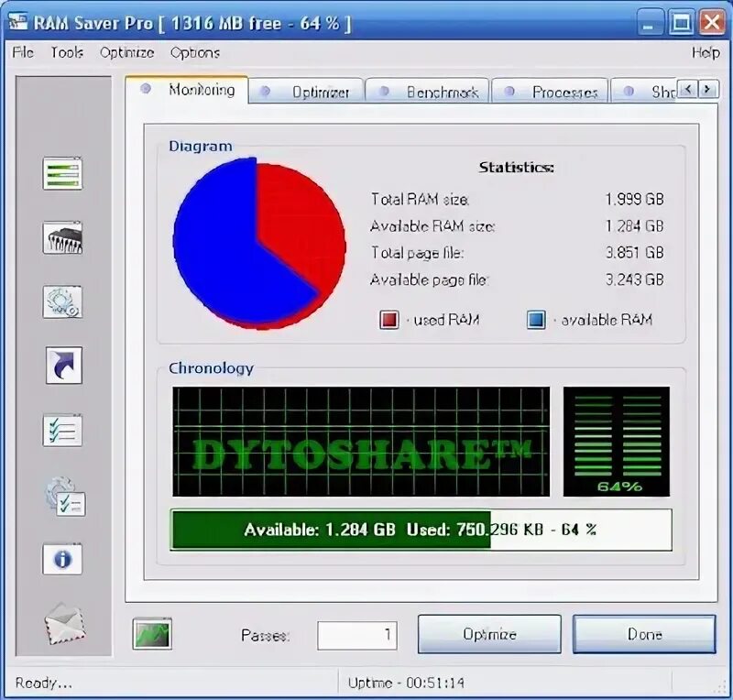Screen dimensions: 733x700
Task: Open the Tools menu
Action: 67,52
